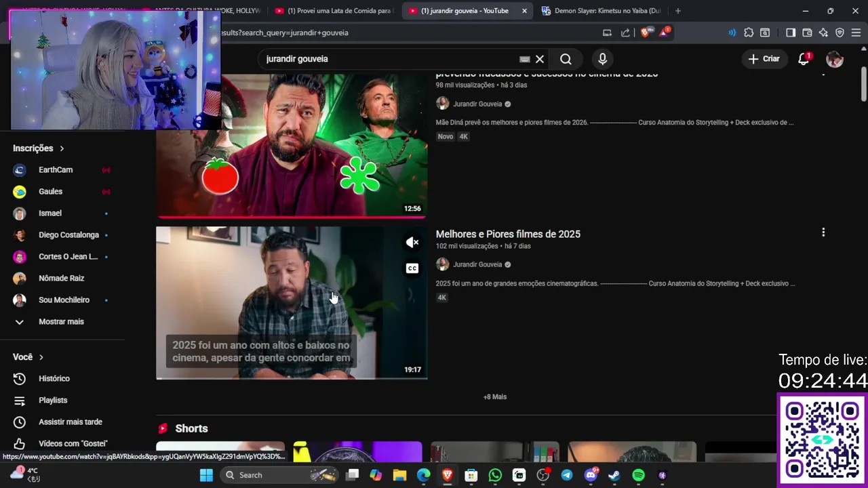Screen dimensions: 868x488
Task: Click the Criar button
Action: pyautogui.click(x=764, y=59)
